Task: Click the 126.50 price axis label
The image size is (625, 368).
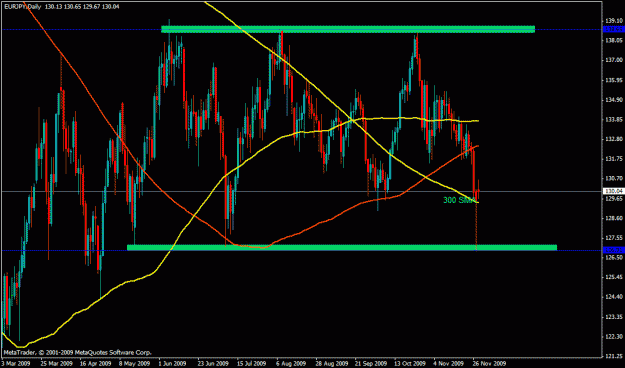Action: pos(614,258)
